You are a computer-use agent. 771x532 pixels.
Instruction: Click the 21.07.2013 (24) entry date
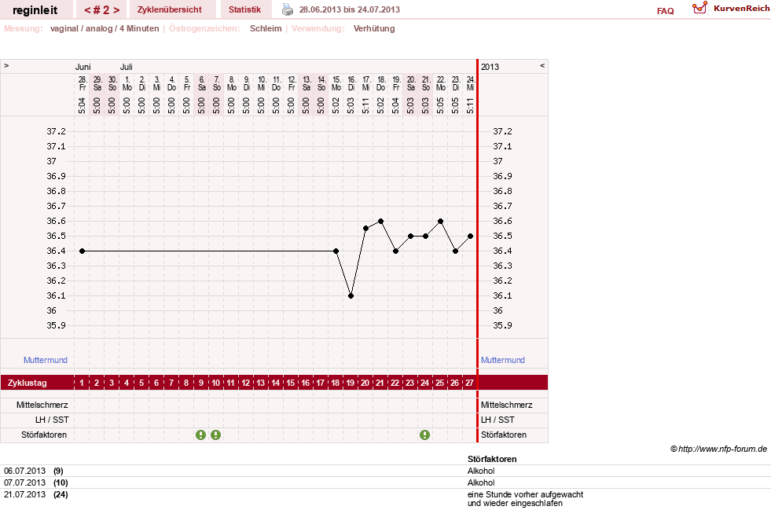coord(24,494)
